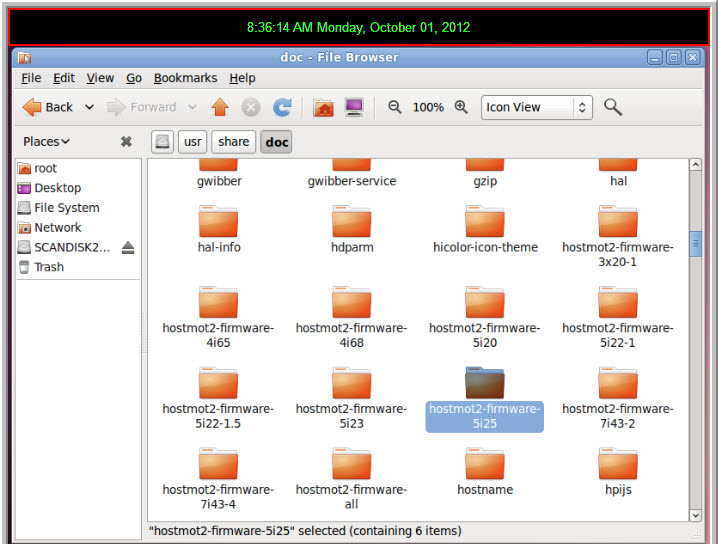Select the hostmot2-firmware-7i43-2 folder
The height and width of the screenshot is (544, 718).
click(618, 398)
